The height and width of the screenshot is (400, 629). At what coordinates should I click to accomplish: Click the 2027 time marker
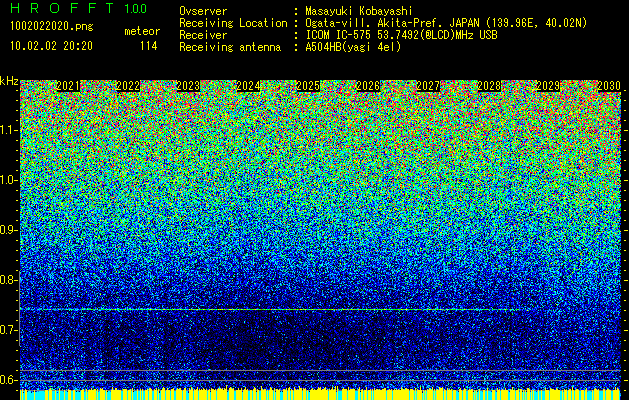428,86
